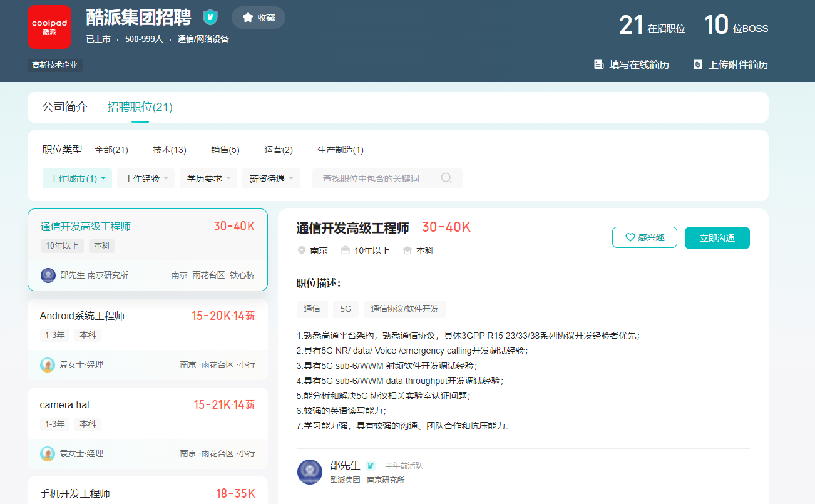Click 10年以上 tag in first job card

click(x=62, y=245)
